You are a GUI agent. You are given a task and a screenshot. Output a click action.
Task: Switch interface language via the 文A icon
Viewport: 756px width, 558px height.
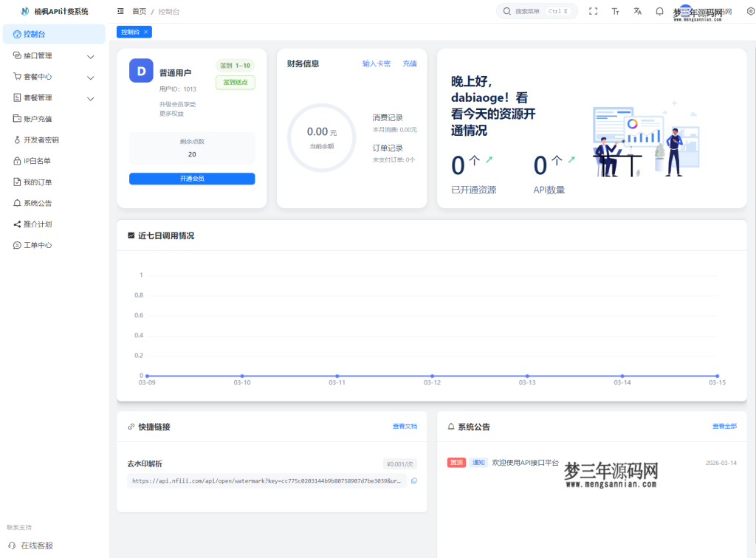[638, 11]
